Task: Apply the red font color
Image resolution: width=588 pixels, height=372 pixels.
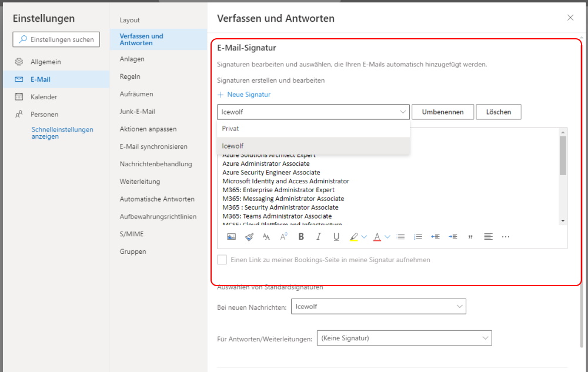Action: point(377,237)
